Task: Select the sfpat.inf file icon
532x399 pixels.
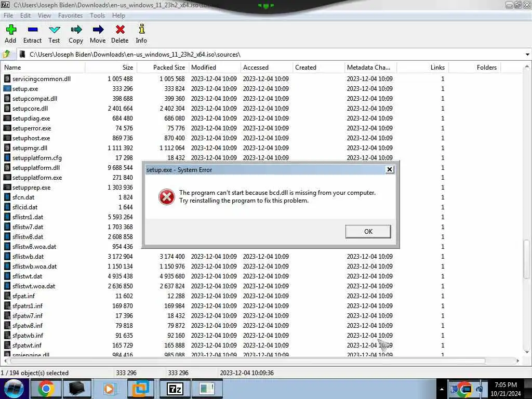Action: click(7, 296)
